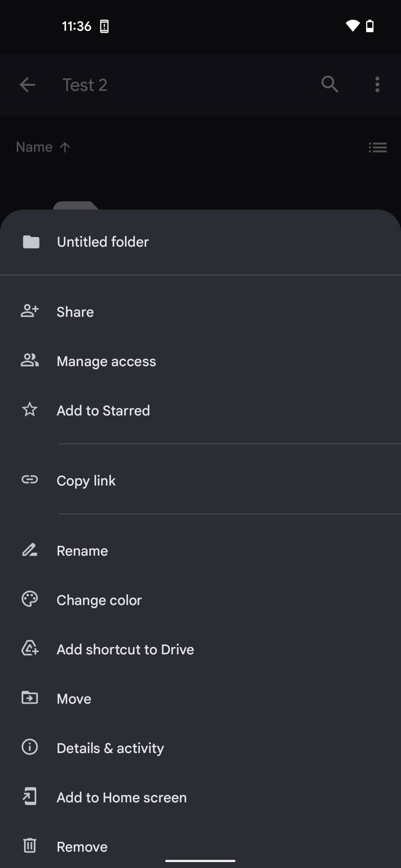This screenshot has width=401, height=868.
Task: Select Share from the folder menu
Action: [75, 312]
